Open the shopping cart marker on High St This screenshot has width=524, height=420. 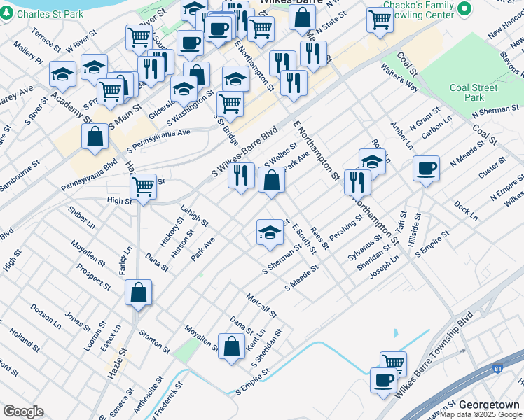click(x=144, y=189)
